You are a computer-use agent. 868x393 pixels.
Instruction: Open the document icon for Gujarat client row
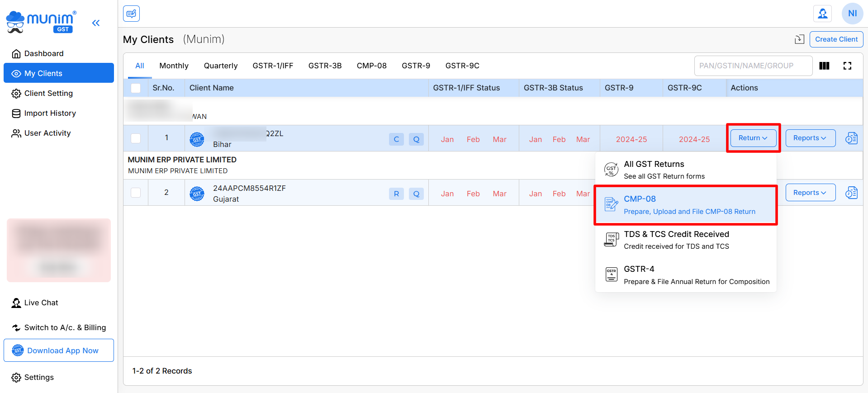(x=851, y=193)
